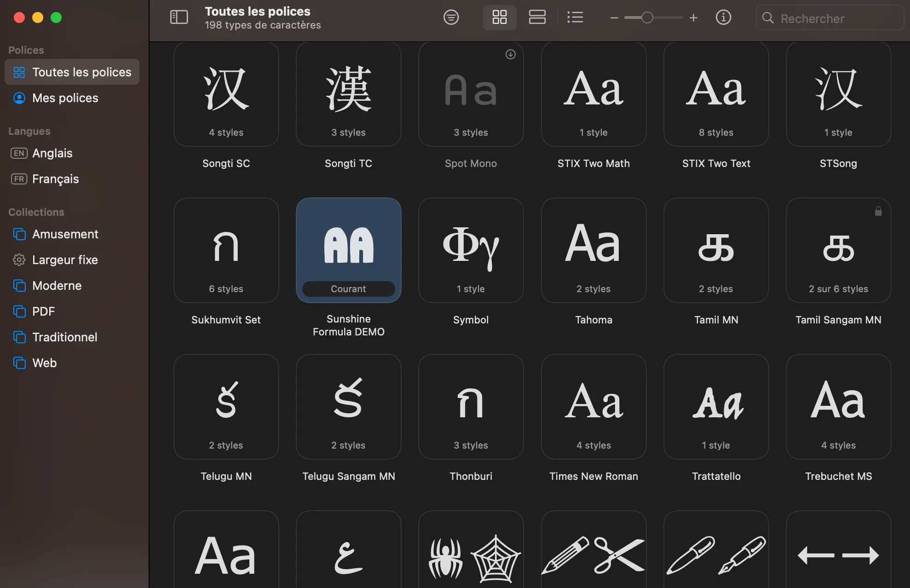The height and width of the screenshot is (588, 910).
Task: Toggle the sidebar visibility button
Action: pyautogui.click(x=179, y=17)
